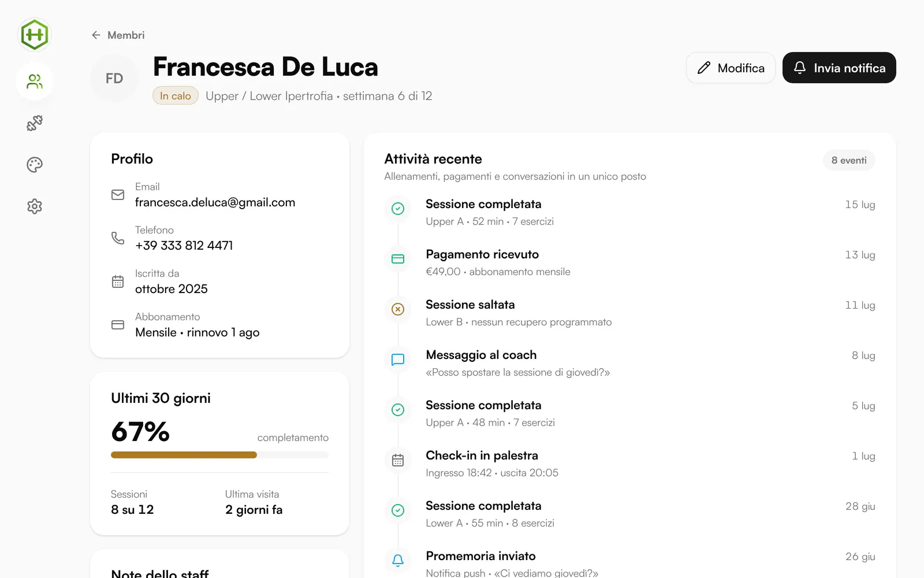Click the 13 lug date label
Image resolution: width=924 pixels, height=578 pixels.
860,255
